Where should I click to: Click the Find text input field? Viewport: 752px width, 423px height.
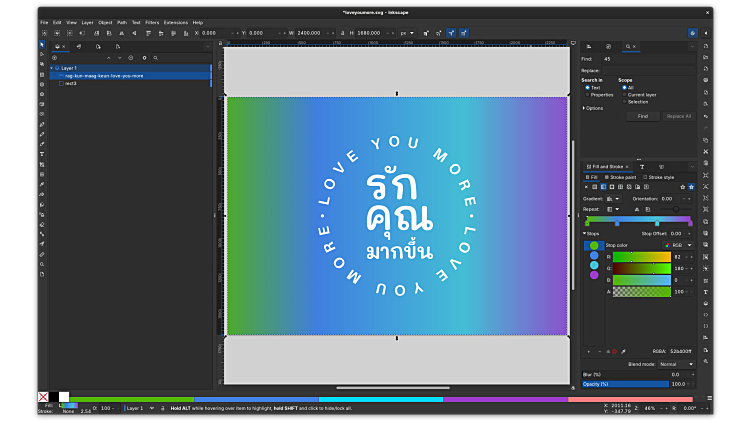pyautogui.click(x=648, y=59)
